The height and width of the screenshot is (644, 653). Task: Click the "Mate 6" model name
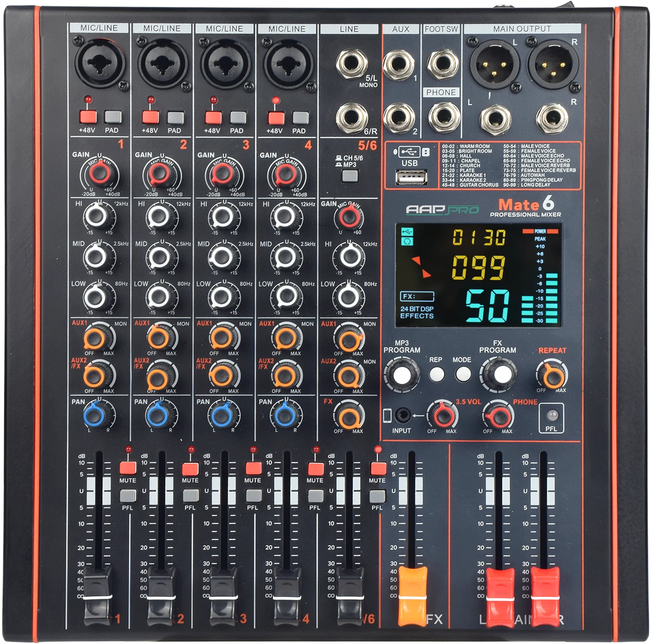(x=526, y=203)
